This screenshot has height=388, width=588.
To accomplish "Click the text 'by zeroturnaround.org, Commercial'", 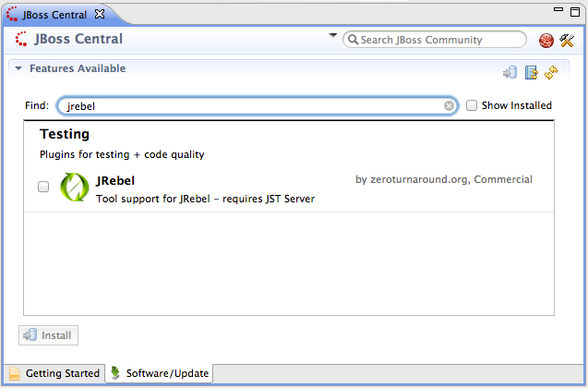I will pyautogui.click(x=444, y=179).
